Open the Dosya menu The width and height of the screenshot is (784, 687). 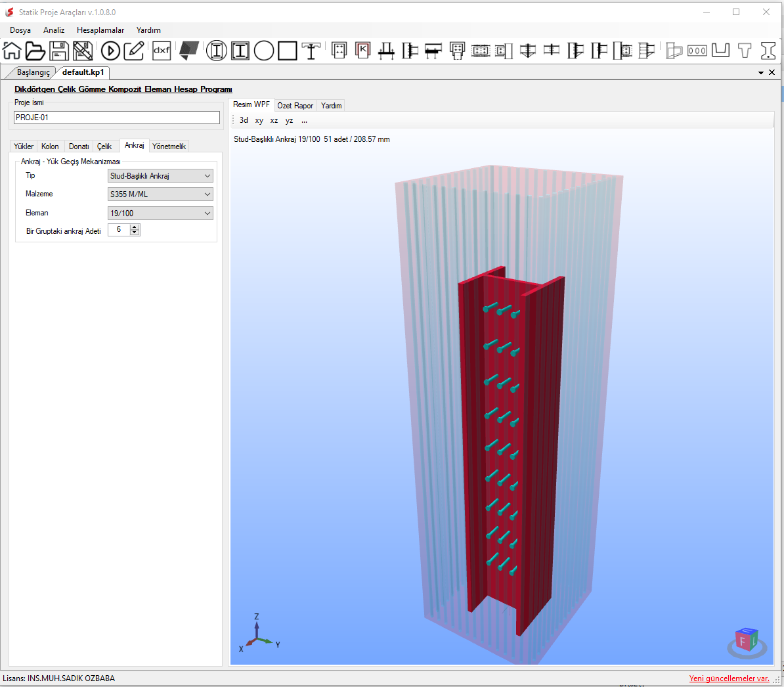tap(20, 30)
